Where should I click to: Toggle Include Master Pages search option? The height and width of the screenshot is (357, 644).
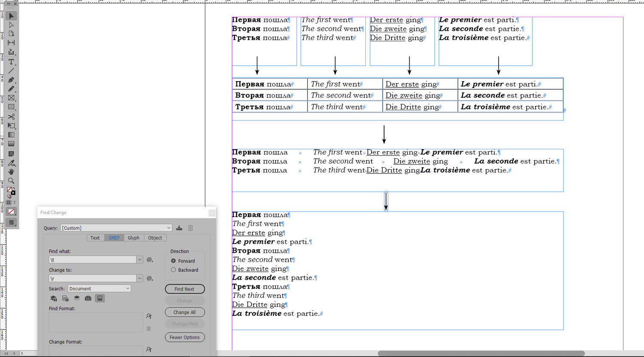pos(88,298)
